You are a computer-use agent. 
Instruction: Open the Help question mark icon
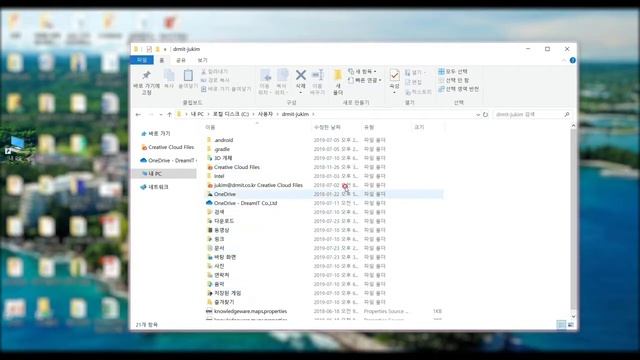pyautogui.click(x=573, y=60)
